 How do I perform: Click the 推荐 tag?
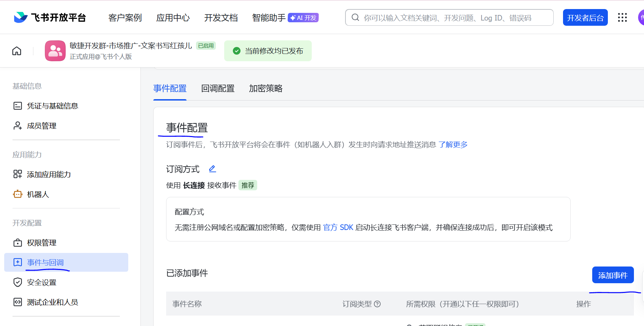coord(248,185)
